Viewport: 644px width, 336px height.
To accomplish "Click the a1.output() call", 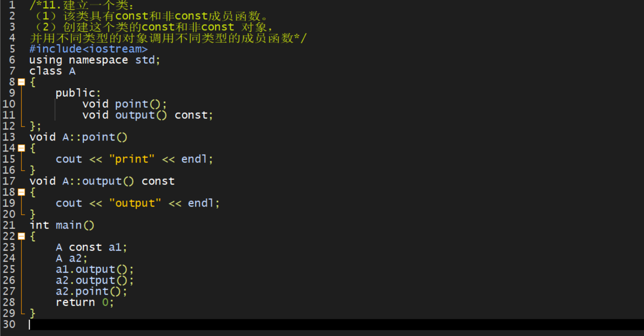I will (x=94, y=270).
